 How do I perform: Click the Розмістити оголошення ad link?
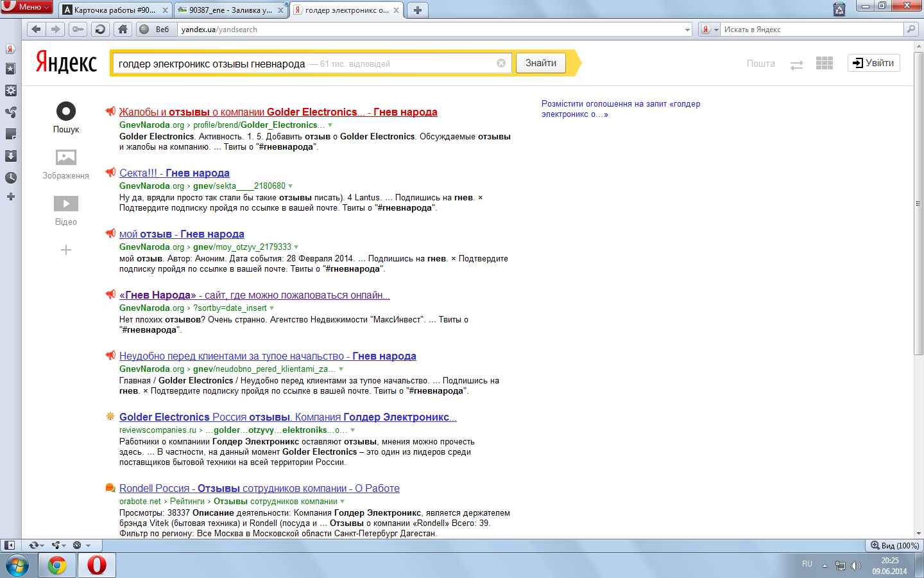[620, 109]
